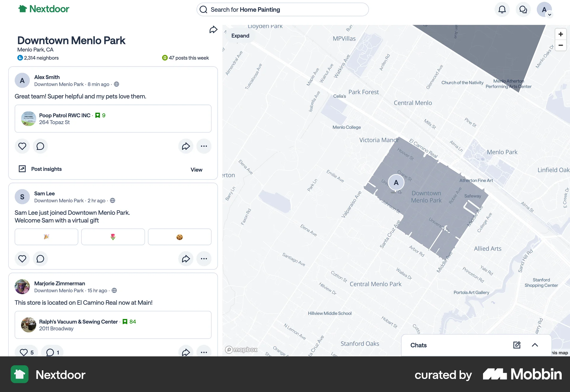Screen dimensions: 570x392
Task: Forward Sam Lee's post with the share arrow
Action: coord(186,259)
